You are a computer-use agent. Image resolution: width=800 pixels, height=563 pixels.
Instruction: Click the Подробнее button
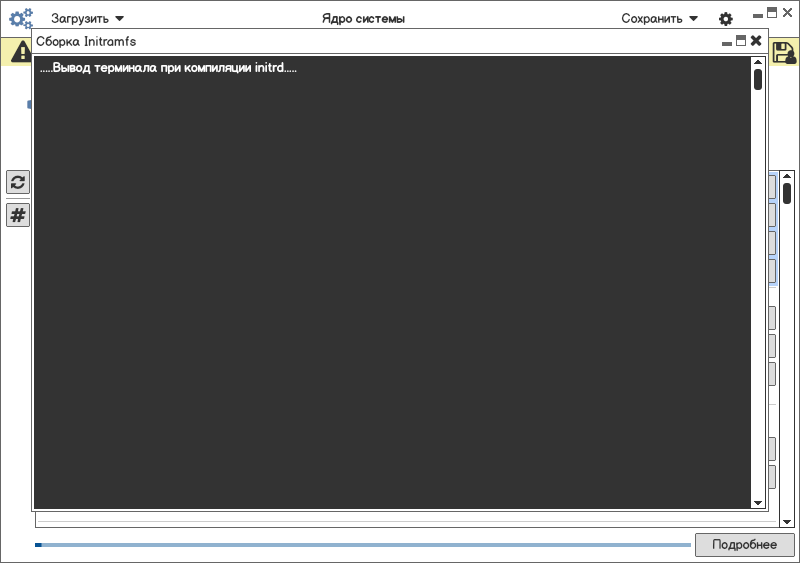point(744,545)
